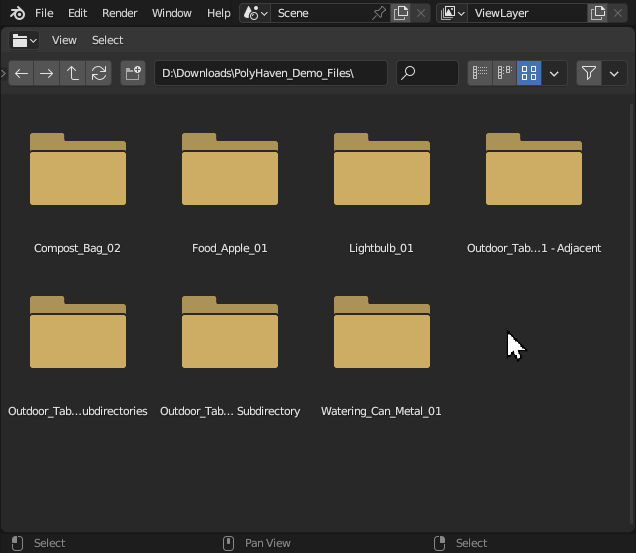The height and width of the screenshot is (553, 636).
Task: Enable thumbnails display mode
Action: click(x=529, y=73)
